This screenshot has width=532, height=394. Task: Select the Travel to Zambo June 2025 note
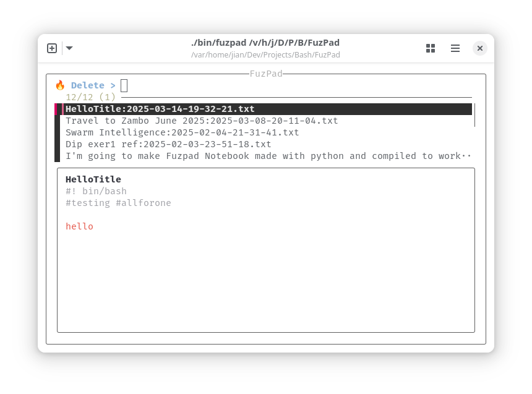click(x=202, y=121)
